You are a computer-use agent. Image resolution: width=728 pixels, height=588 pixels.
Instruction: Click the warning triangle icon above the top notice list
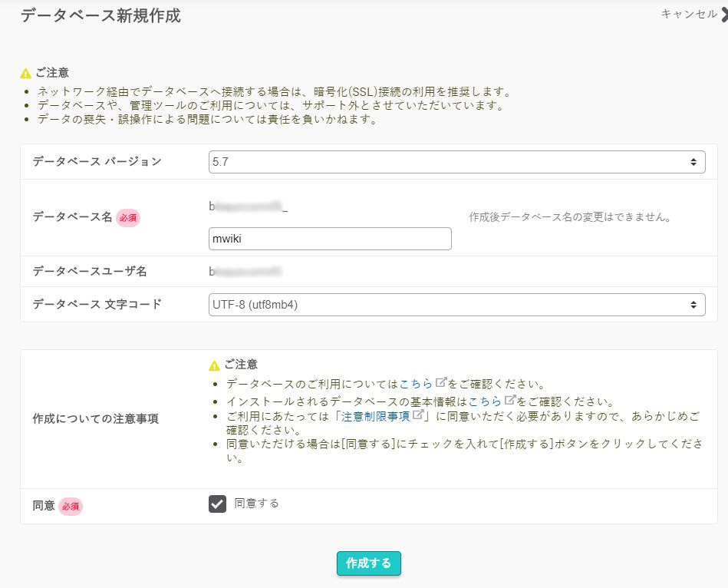click(26, 74)
